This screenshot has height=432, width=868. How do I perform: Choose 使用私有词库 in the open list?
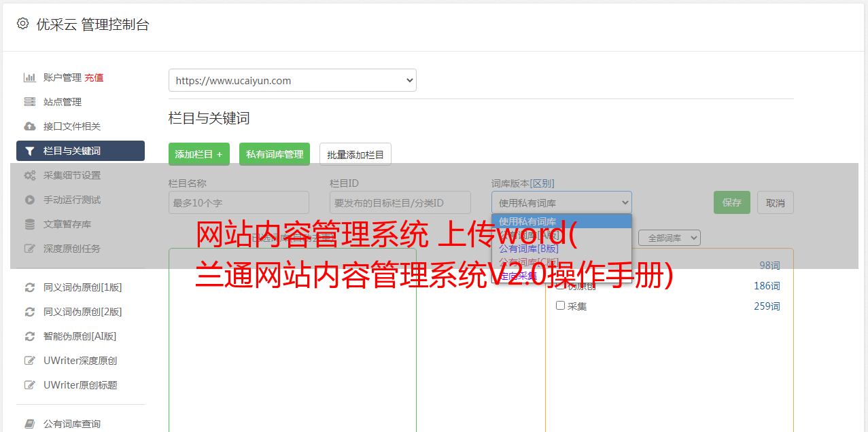coord(561,221)
